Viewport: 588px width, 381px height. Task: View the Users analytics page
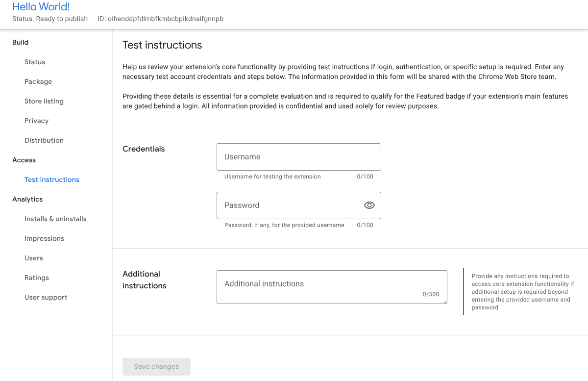[33, 258]
